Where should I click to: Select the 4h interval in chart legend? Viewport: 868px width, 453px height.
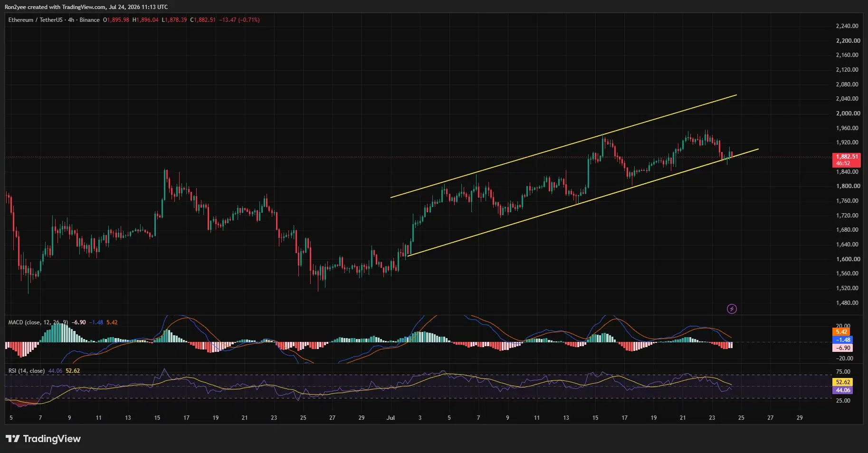(71, 20)
